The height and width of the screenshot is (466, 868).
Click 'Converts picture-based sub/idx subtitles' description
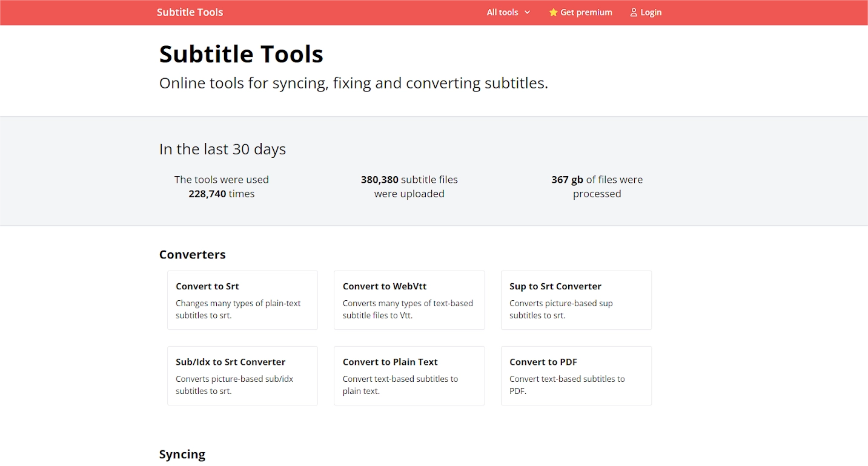pos(234,385)
